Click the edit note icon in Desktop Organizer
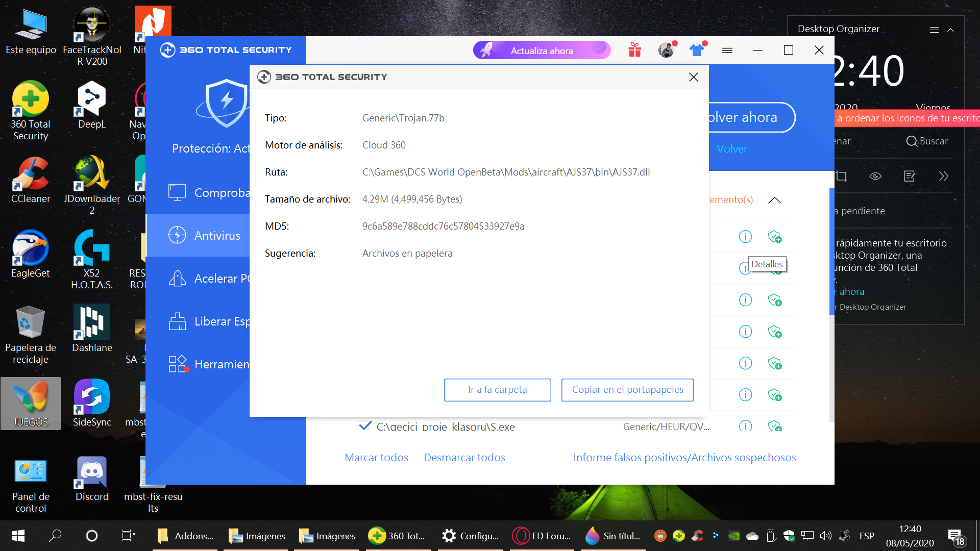The image size is (980, 551). pos(910,176)
